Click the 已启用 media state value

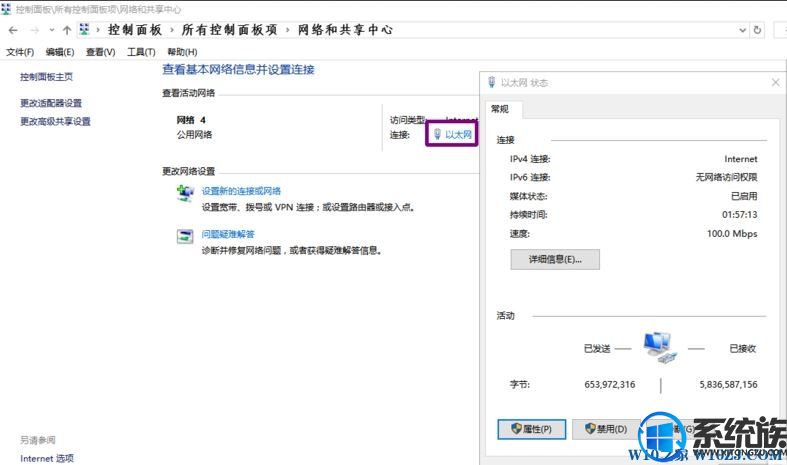[x=744, y=196]
